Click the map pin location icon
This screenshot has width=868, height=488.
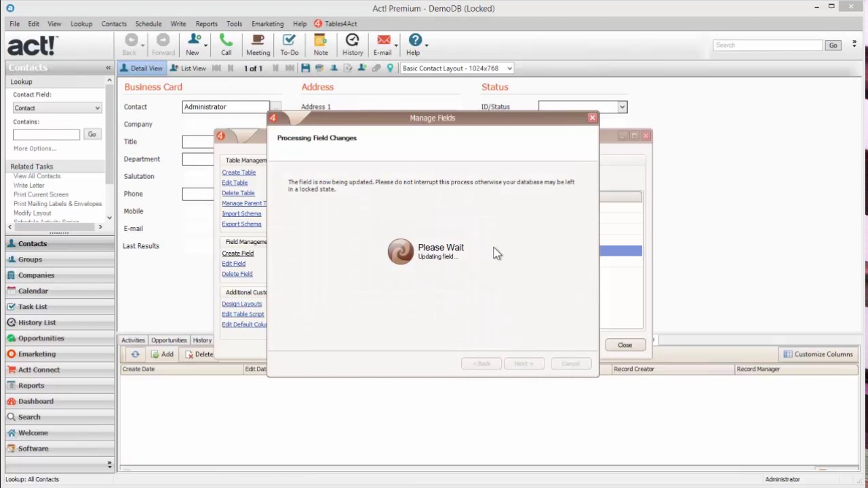pos(390,68)
